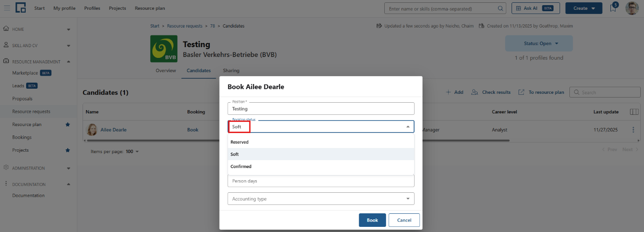The width and height of the screenshot is (644, 232).
Task: Click the plus Add candidate button
Action: 455,92
